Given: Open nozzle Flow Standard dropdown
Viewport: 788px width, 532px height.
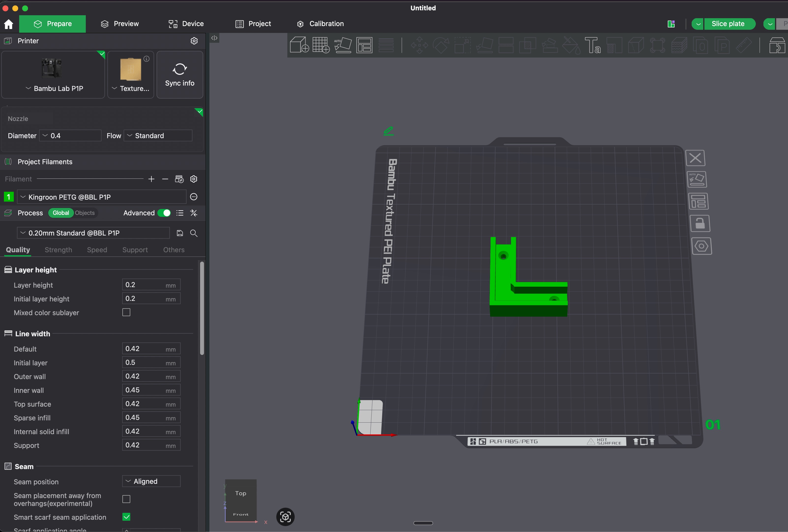Looking at the screenshot, I should click(158, 136).
